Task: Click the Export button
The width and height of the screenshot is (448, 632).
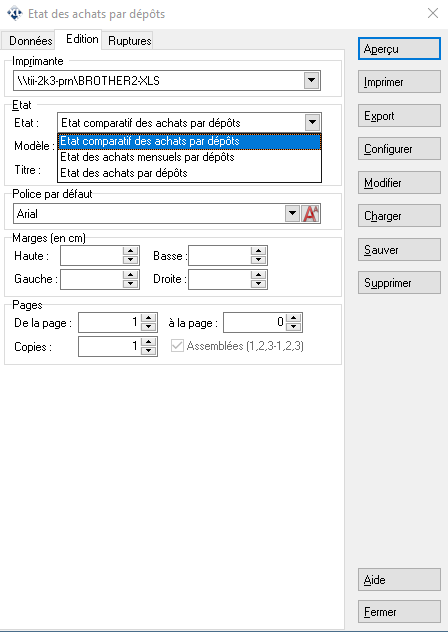Action: pos(399,116)
